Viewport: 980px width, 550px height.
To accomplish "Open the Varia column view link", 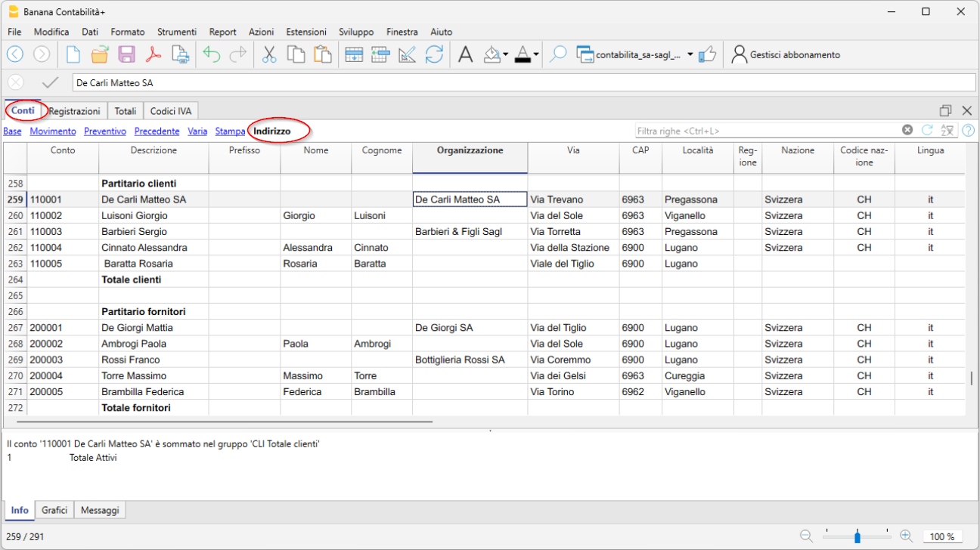I will [x=197, y=131].
